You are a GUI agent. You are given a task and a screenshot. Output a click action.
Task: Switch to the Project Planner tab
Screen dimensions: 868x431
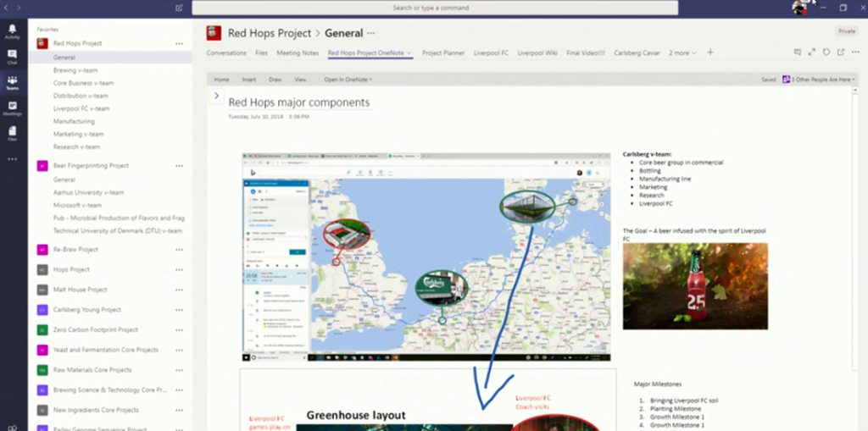click(443, 52)
